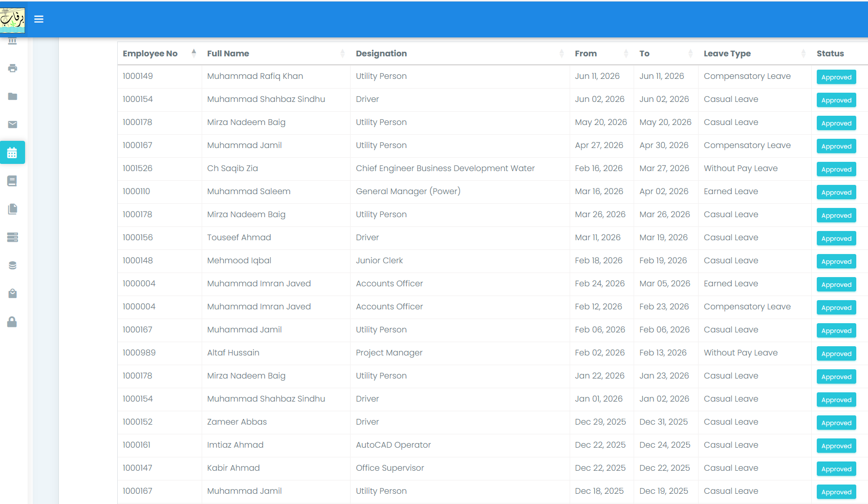Open the printer icon in sidebar
Screen dimensions: 868x504
pyautogui.click(x=12, y=68)
